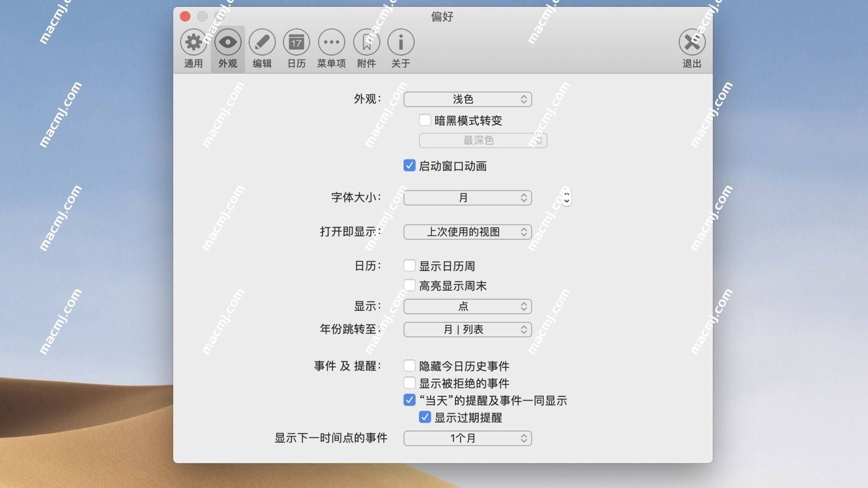The image size is (868, 488).
Task: Enable 暗黑模式转变 checkbox
Action: (x=425, y=120)
